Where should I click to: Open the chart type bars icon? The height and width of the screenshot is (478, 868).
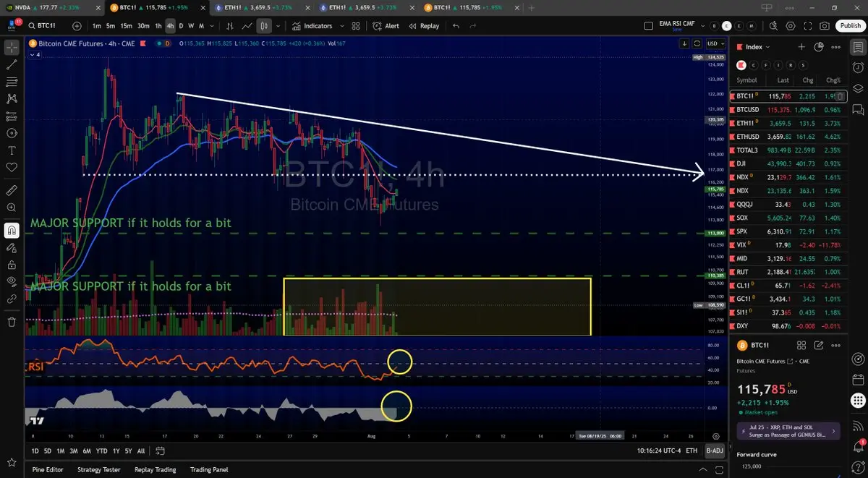tap(229, 26)
